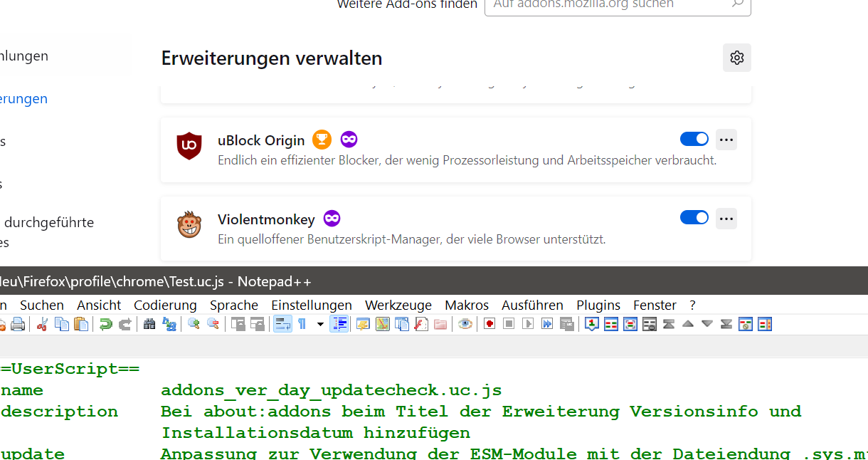868x460 pixels.
Task: Open Violentmonkey three-dot options menu
Action: [x=726, y=219]
